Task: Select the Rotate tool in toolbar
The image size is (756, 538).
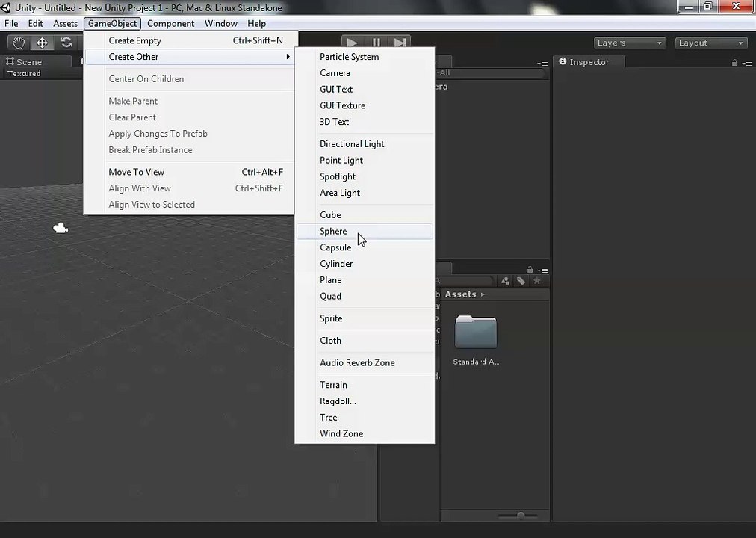Action: 66,43
